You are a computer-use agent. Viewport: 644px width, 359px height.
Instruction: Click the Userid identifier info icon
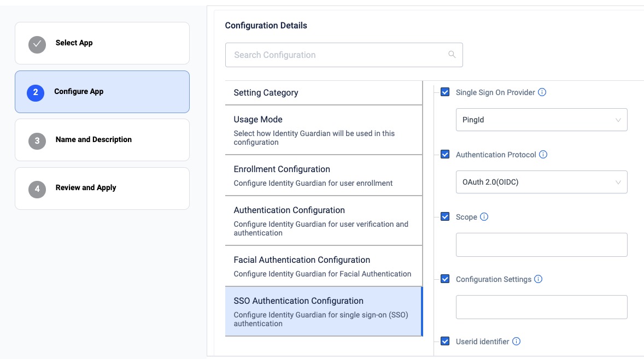(516, 342)
